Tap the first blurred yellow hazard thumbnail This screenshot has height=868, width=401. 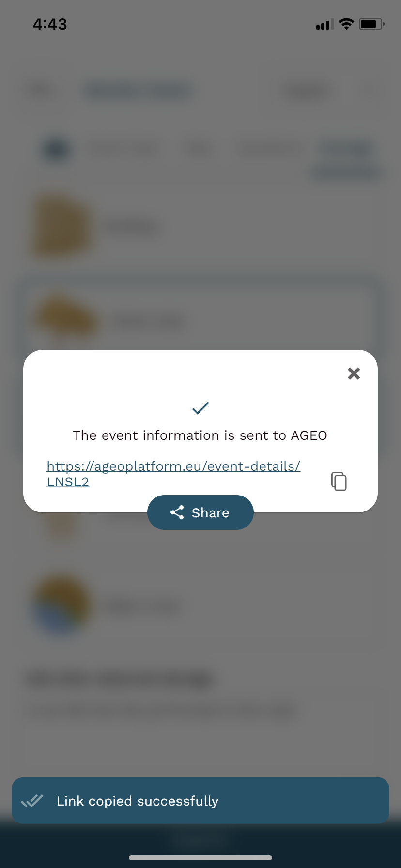point(61,226)
